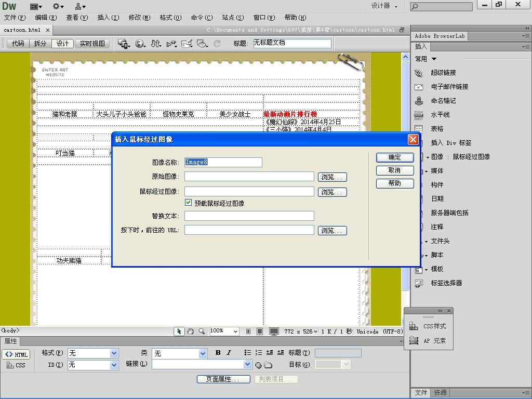Toggle 预载鼠标经过图像 checkbox

(x=188, y=203)
